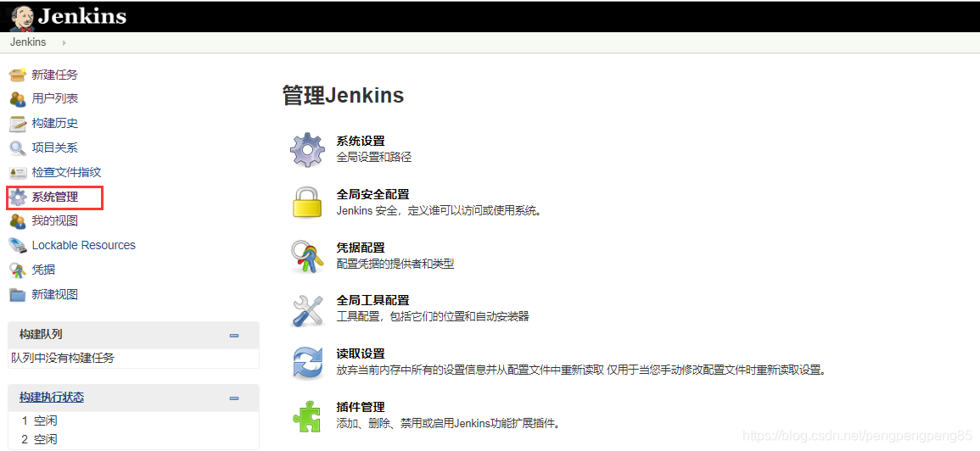980x451 pixels.
Task: Open the 系统管理 sidebar link
Action: pos(55,198)
